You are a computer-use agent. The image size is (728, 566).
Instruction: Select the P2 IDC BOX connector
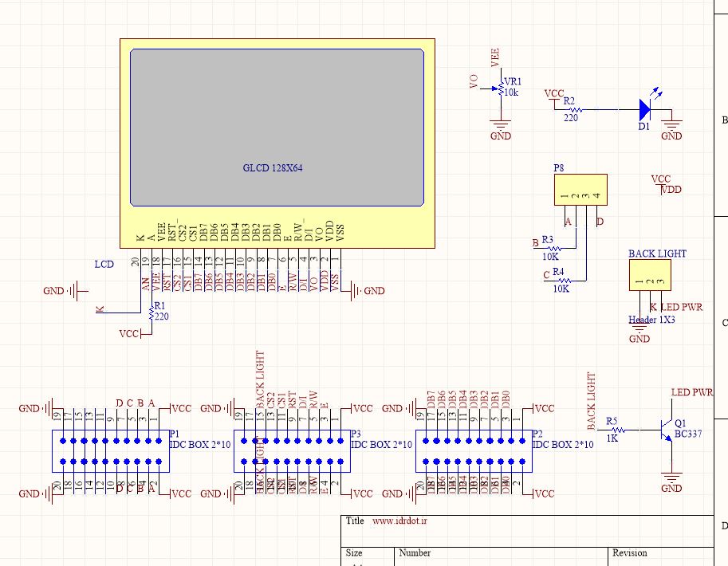tap(474, 450)
